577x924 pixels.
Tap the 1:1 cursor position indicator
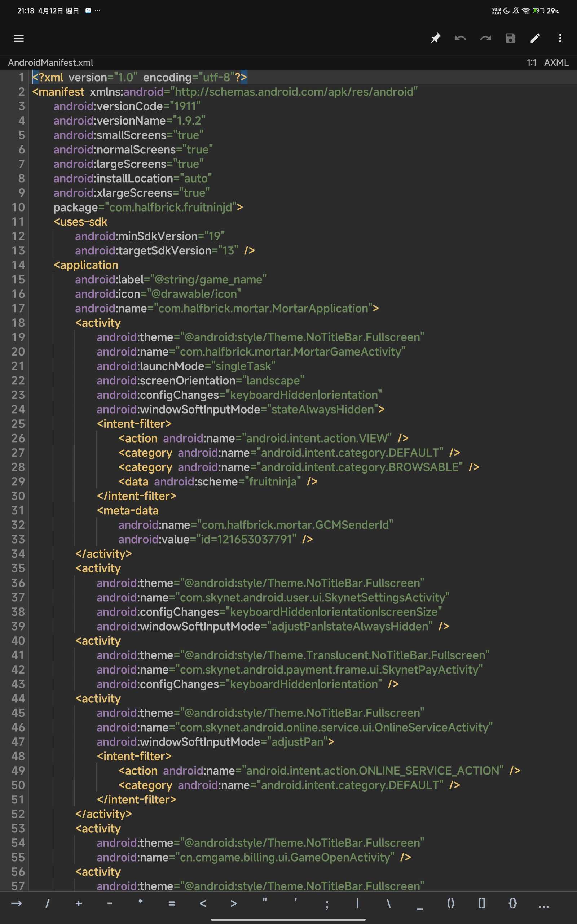click(531, 62)
